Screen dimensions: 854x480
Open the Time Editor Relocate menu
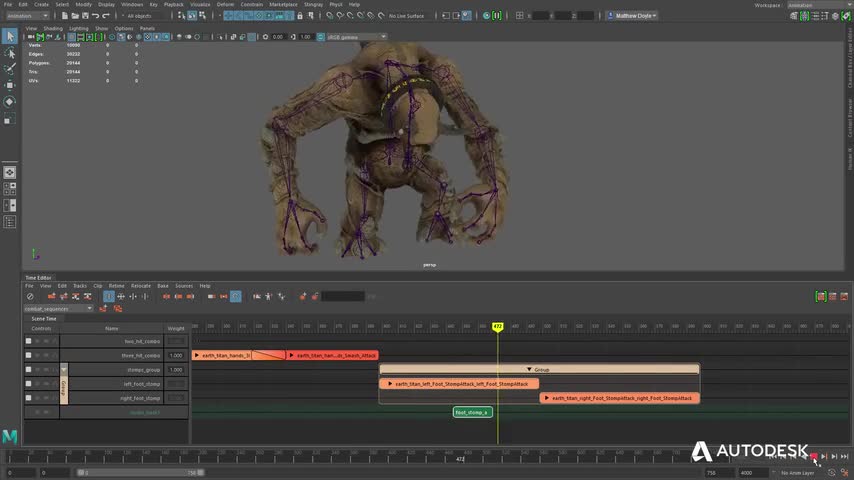140,286
